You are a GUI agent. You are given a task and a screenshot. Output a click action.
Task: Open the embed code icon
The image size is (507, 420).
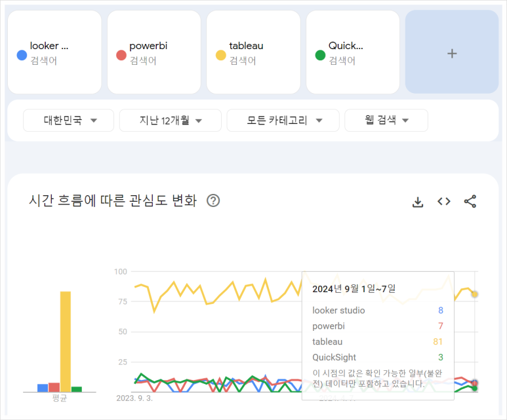[443, 201]
